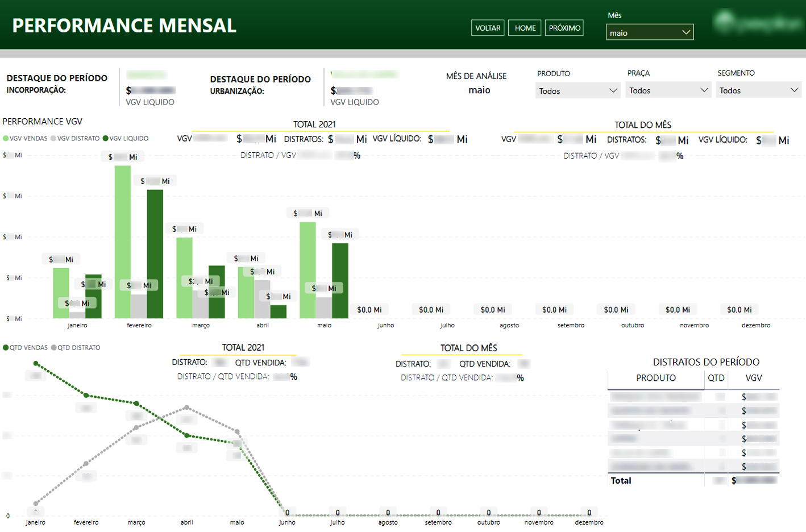Click the light green janeiro VGV vendas bar

coord(61,293)
